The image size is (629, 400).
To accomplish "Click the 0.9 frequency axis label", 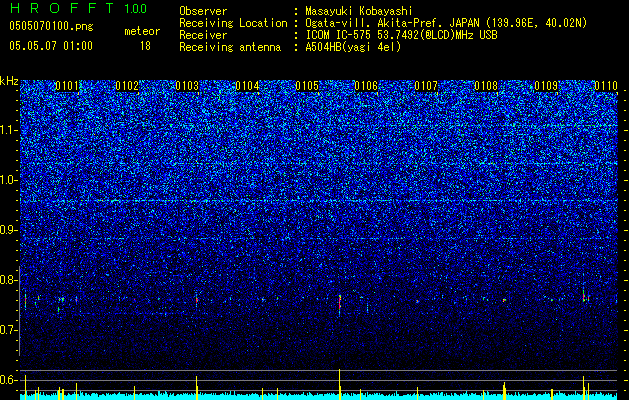I will (9, 230).
